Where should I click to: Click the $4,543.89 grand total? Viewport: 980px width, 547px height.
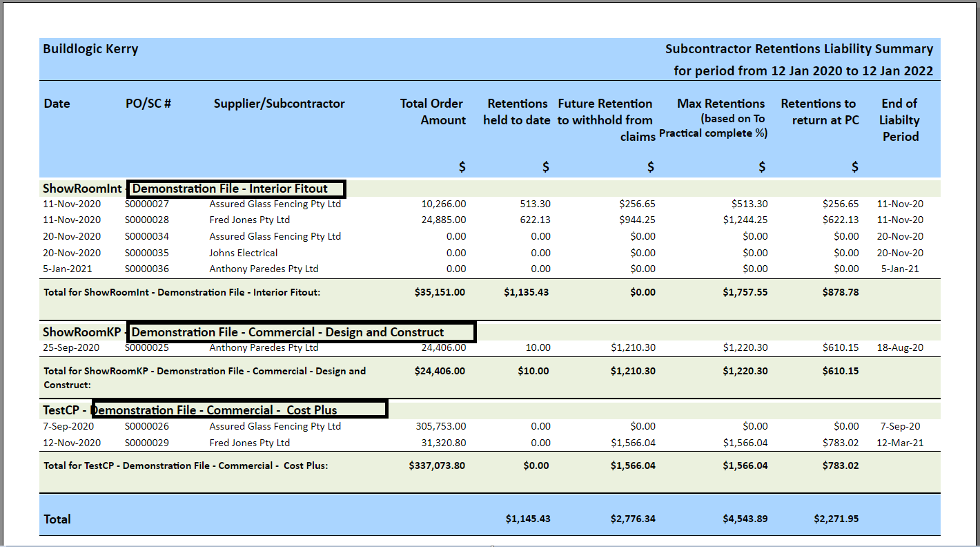(x=745, y=519)
